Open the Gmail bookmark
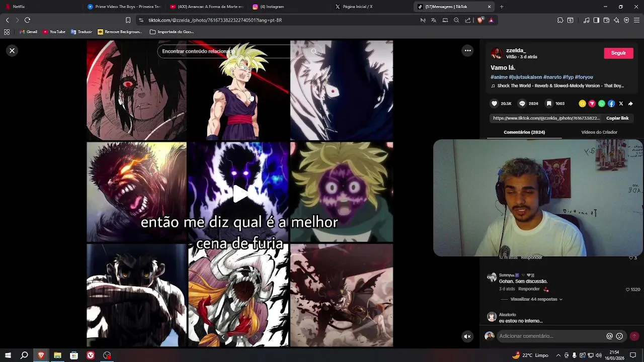644x362 pixels. (28, 32)
